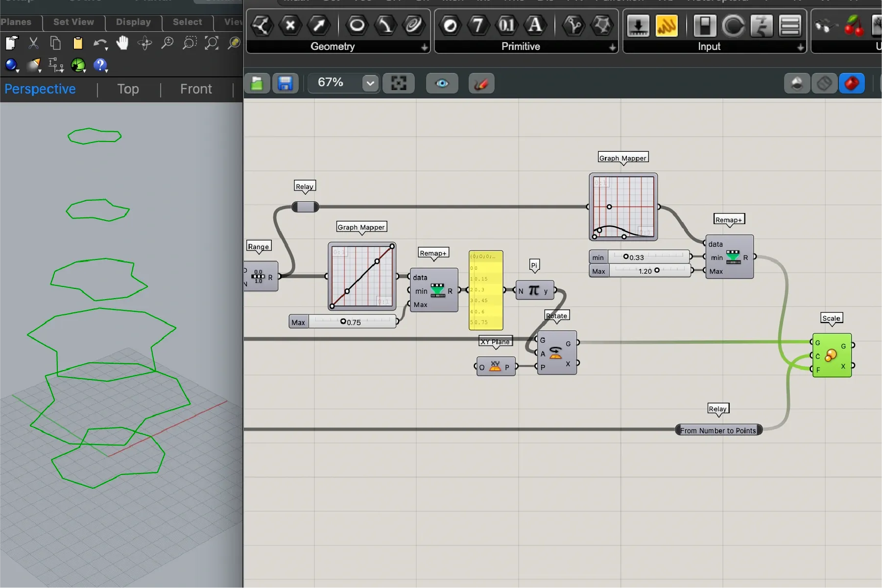Switch to wireframe preview mode button

824,83
